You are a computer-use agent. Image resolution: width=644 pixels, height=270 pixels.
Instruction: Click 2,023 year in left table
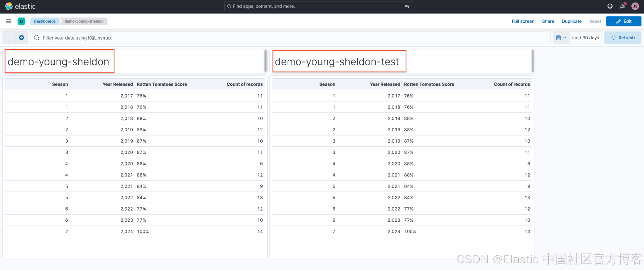[127, 220]
